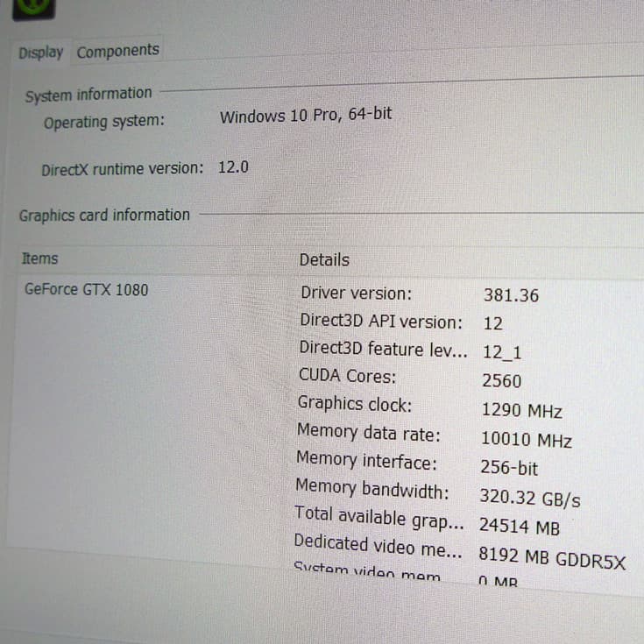Click the Items column header
The width and height of the screenshot is (644, 644).
coord(39,258)
